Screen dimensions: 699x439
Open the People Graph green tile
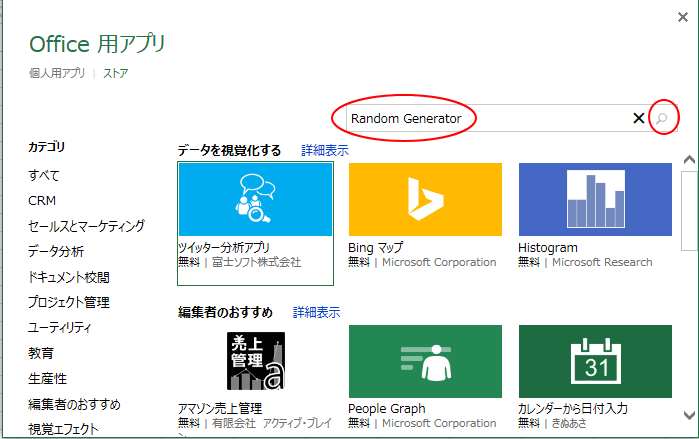coord(425,361)
